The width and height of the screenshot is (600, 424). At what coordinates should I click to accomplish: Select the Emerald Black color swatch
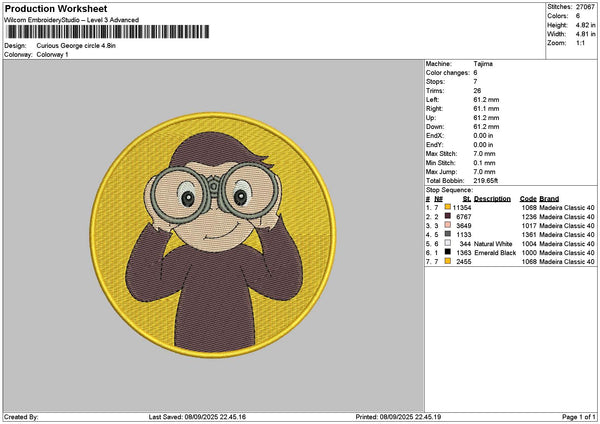(x=448, y=252)
